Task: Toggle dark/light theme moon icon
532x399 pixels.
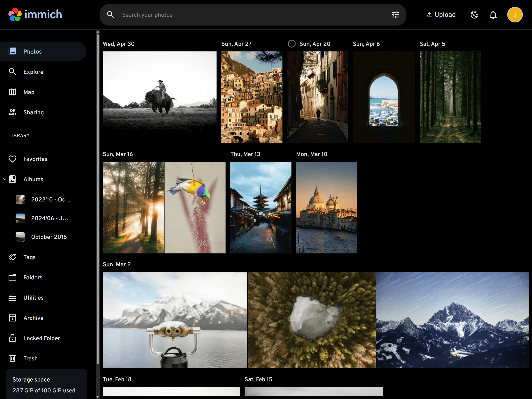Action: (474, 15)
